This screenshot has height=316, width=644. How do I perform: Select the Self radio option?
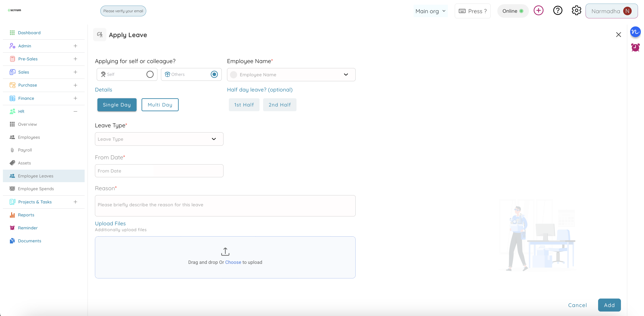[150, 75]
